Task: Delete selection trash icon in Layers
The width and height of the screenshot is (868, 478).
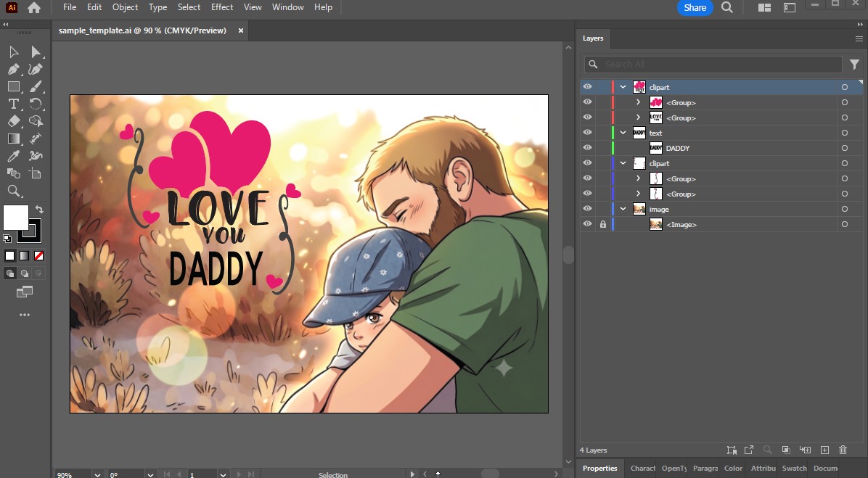Action: (843, 450)
